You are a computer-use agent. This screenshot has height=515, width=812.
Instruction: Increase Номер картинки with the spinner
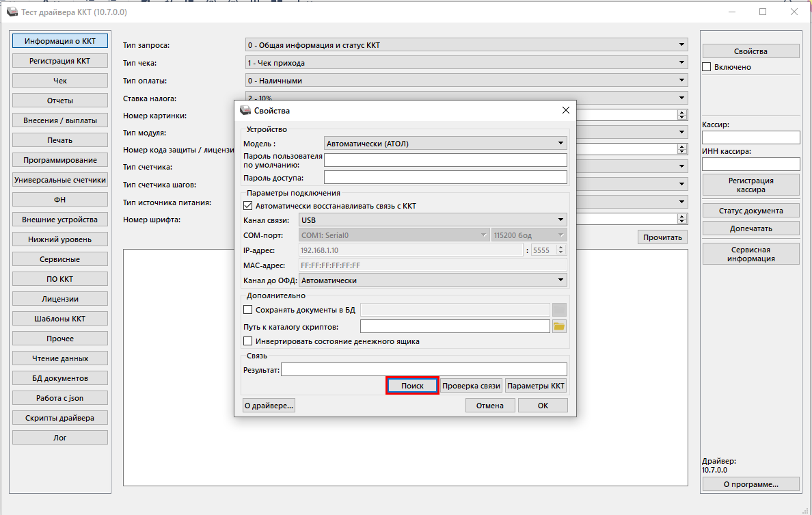[681, 113]
